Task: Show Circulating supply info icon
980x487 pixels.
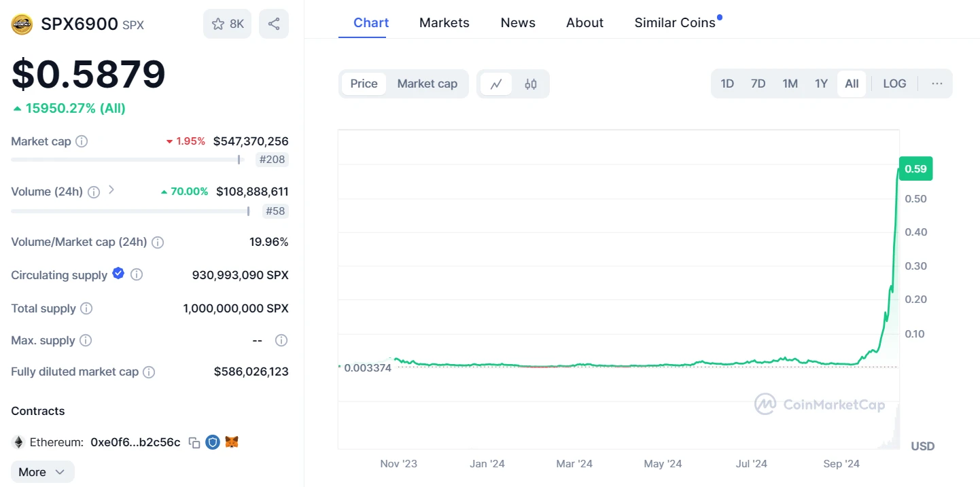Action: coord(137,275)
